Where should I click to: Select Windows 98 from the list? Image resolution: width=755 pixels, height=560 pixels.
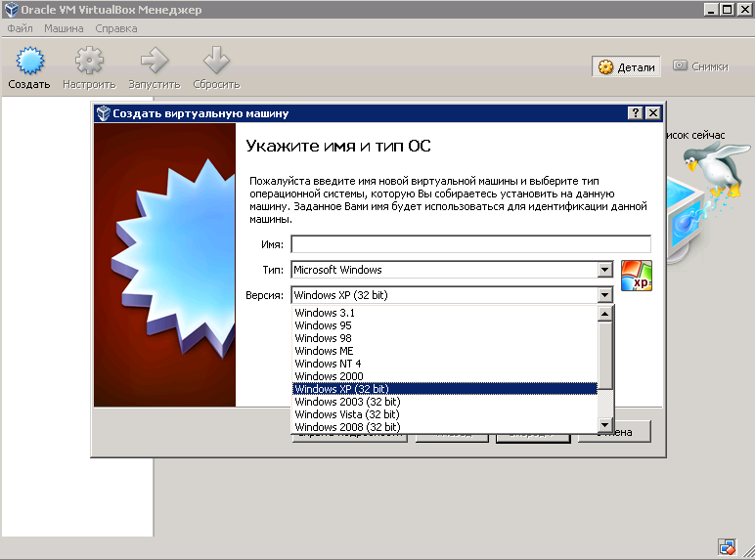pyautogui.click(x=445, y=338)
